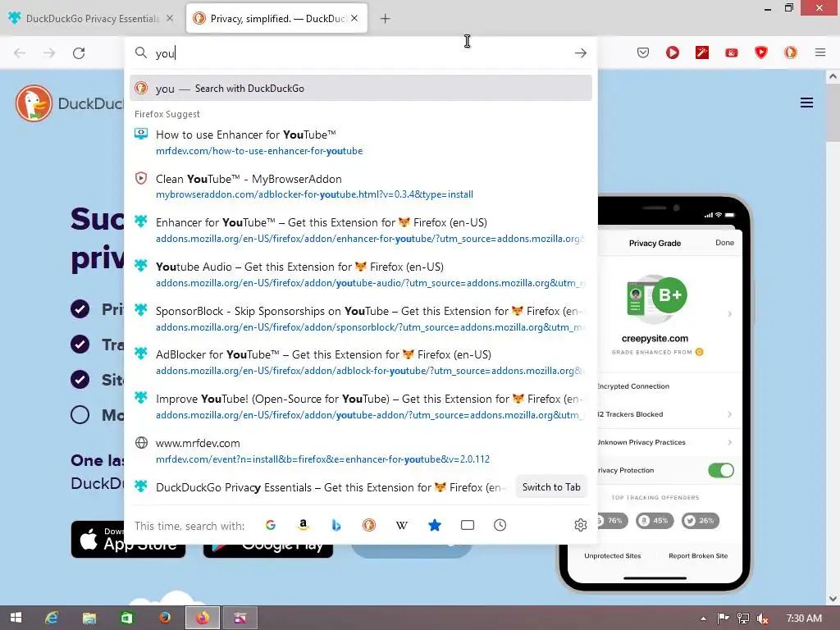840x630 pixels.
Task: Open Windows Start menu
Action: [x=16, y=618]
